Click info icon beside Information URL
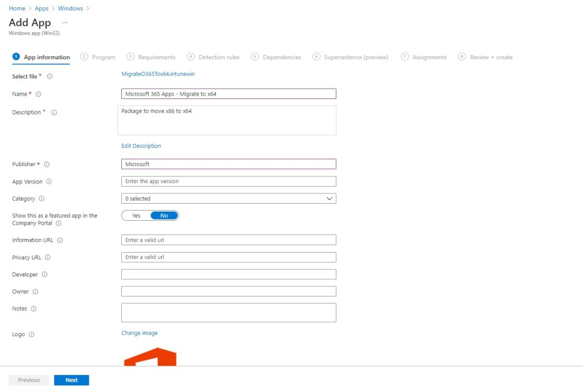Image resolution: width=583 pixels, height=392 pixels. coord(60,240)
